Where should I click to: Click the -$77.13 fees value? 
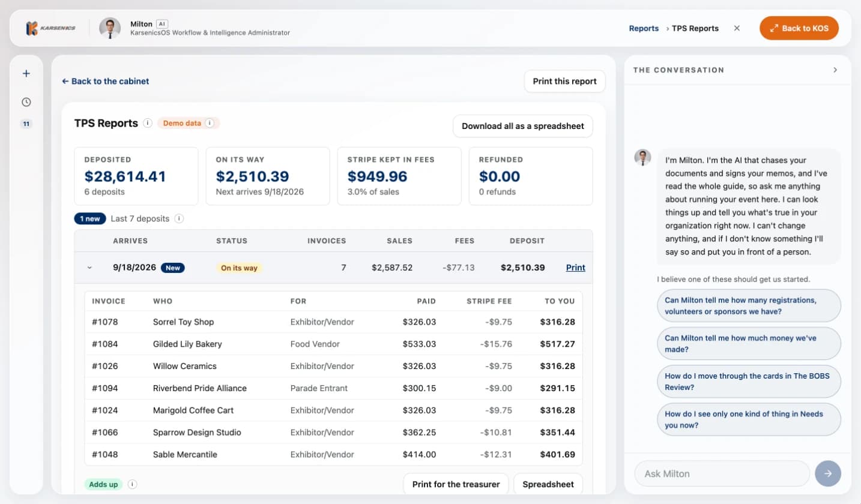(x=458, y=268)
